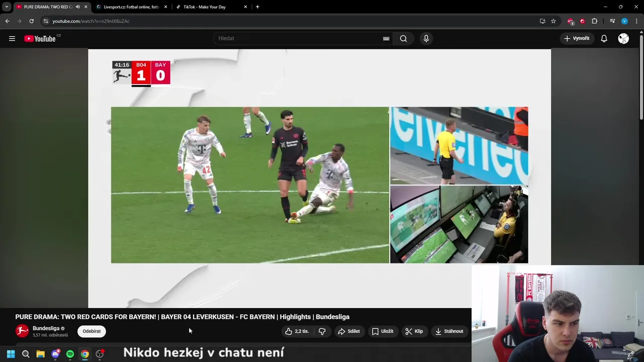Dislike the Bundesliga video
The image size is (644, 362).
coord(322,331)
